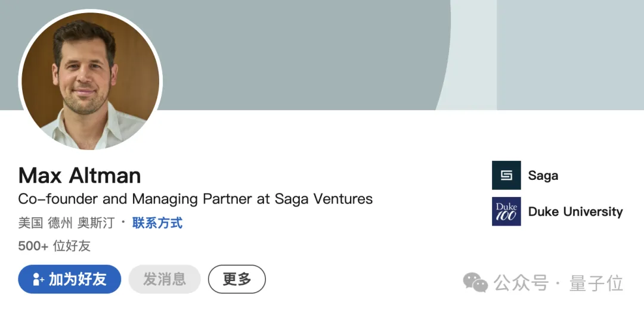This screenshot has height=309, width=644.
Task: Click the Max Altman profile name
Action: coord(80,176)
